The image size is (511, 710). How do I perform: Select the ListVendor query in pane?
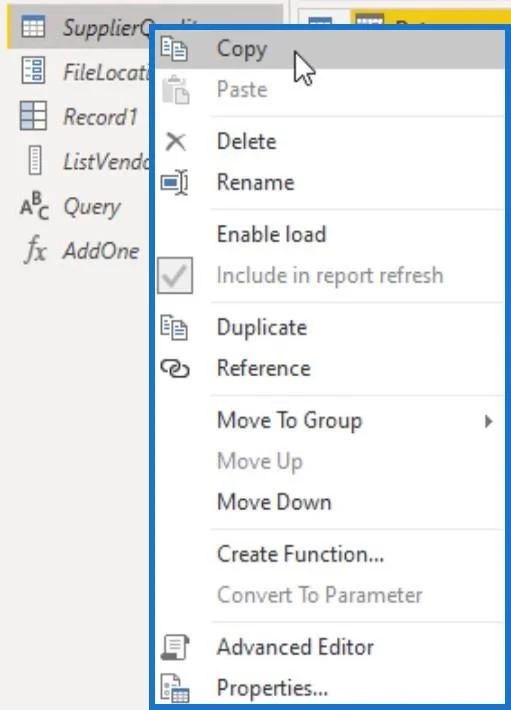(78, 161)
